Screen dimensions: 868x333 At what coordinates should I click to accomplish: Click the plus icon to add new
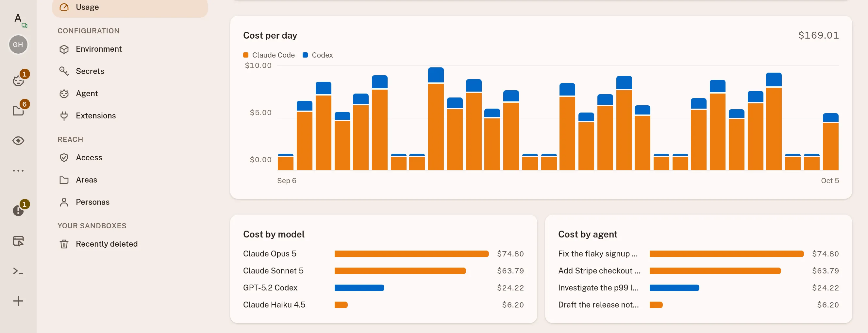pyautogui.click(x=18, y=301)
